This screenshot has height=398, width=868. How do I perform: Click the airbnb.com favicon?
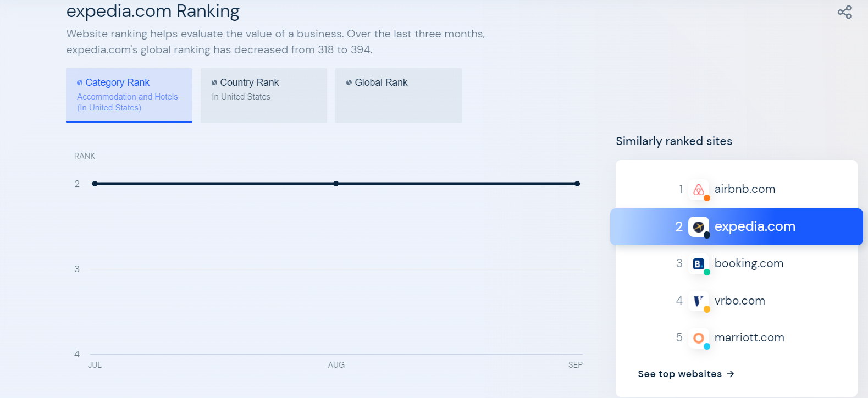[699, 190]
